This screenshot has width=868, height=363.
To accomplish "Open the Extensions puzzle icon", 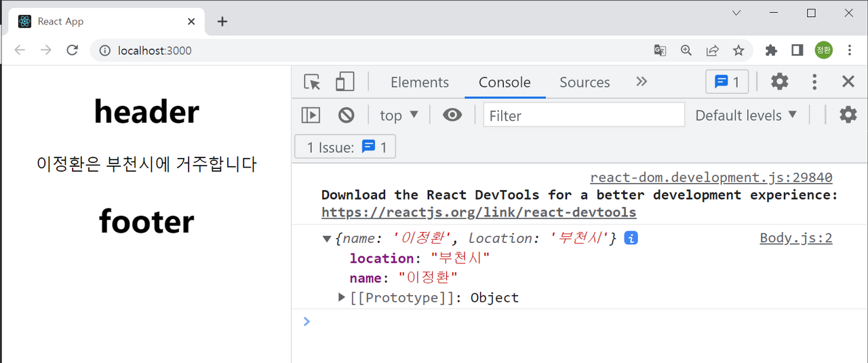I will click(771, 50).
